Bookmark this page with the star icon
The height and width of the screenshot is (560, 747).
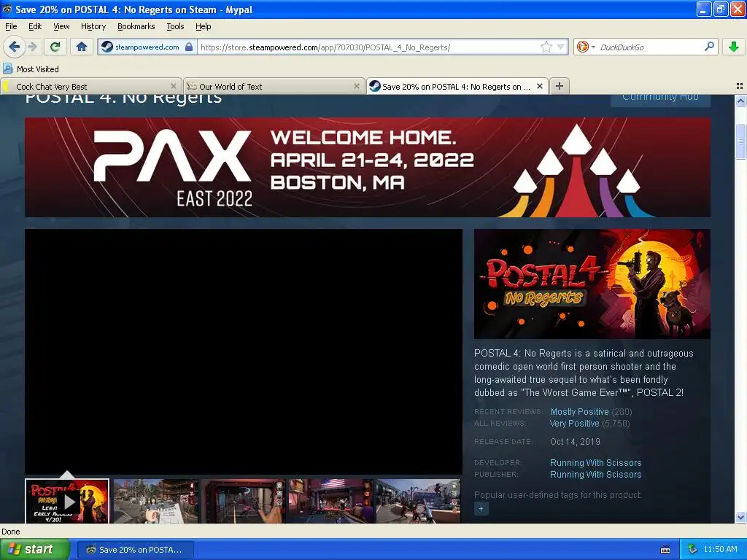(546, 47)
